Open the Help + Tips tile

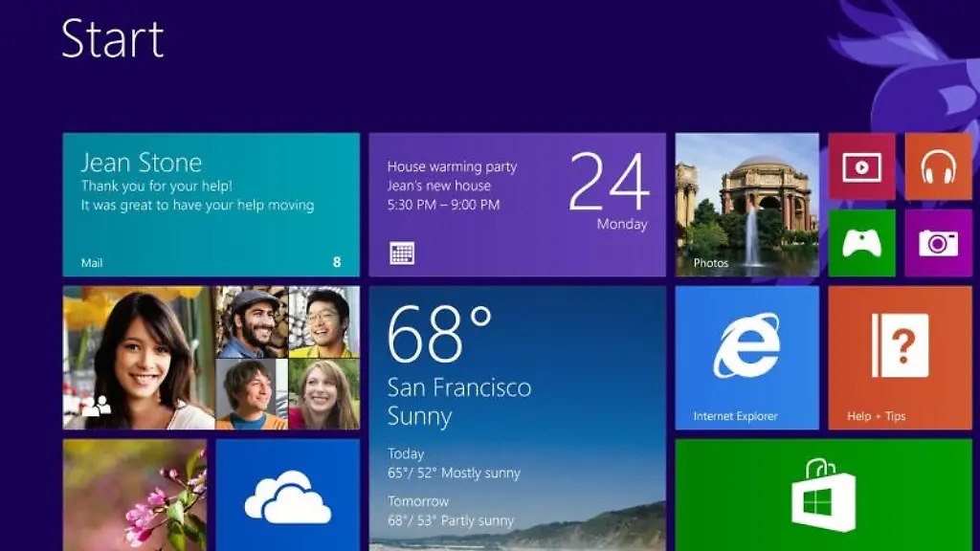point(900,357)
